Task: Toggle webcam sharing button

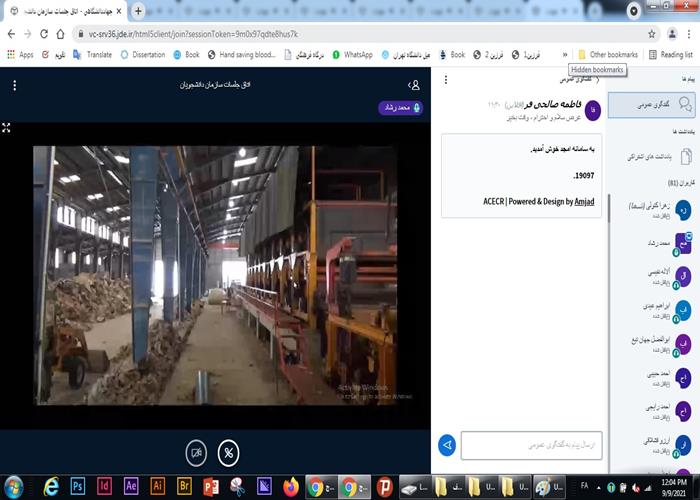Action: pos(196,453)
